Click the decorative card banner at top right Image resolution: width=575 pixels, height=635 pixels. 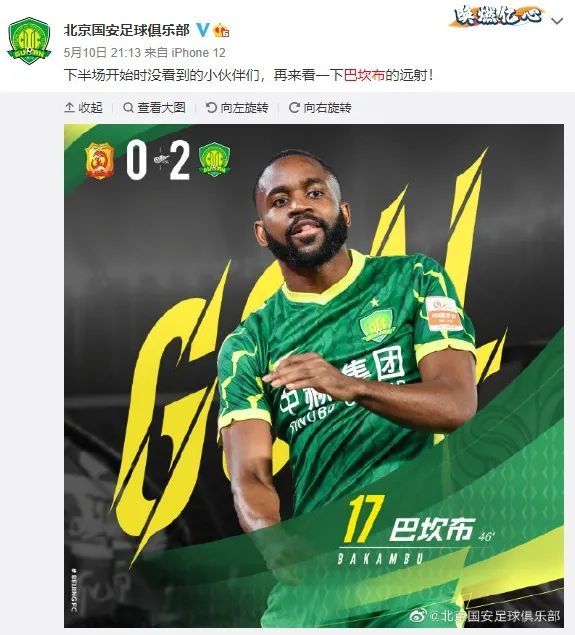coord(498,16)
